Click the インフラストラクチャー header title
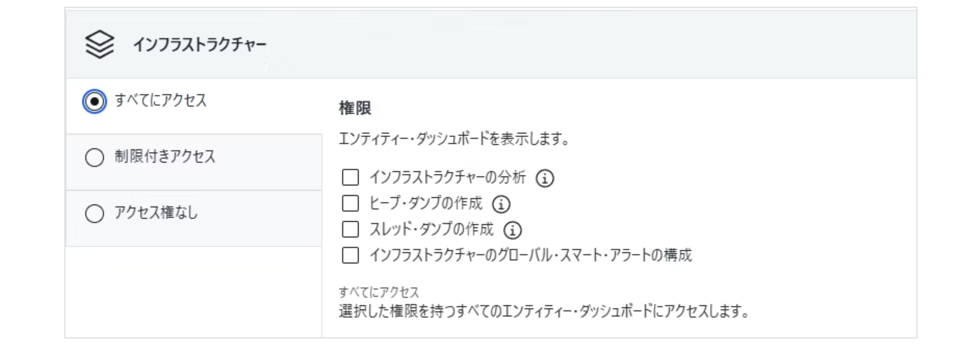Screen dimensions: 980x347 tap(199, 45)
